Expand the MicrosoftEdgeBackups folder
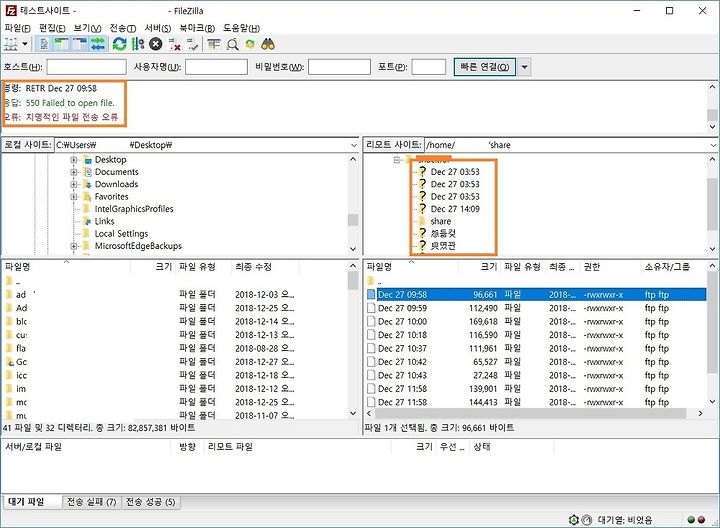This screenshot has width=720, height=528. pos(73,246)
